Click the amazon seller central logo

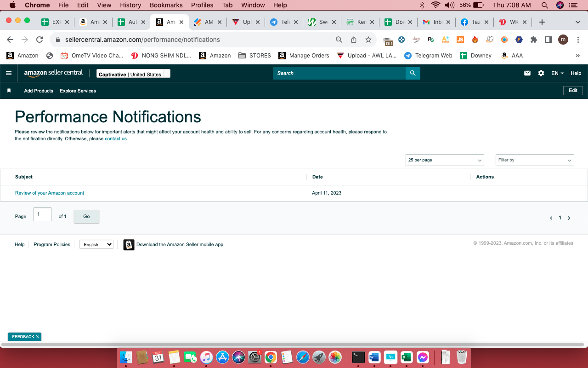click(53, 73)
